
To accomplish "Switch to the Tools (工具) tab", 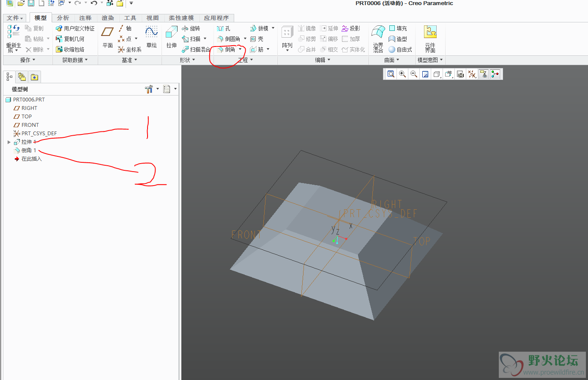I will tap(130, 18).
